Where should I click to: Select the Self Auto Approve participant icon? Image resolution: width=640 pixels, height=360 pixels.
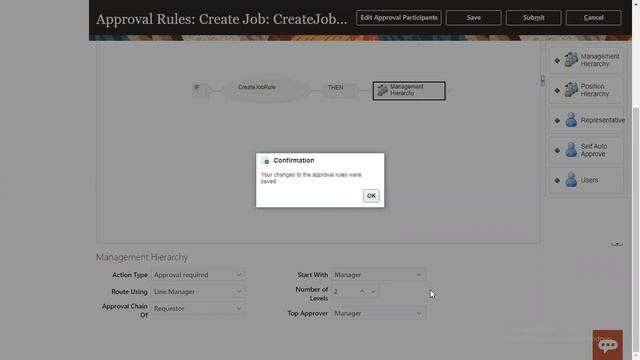coord(571,150)
